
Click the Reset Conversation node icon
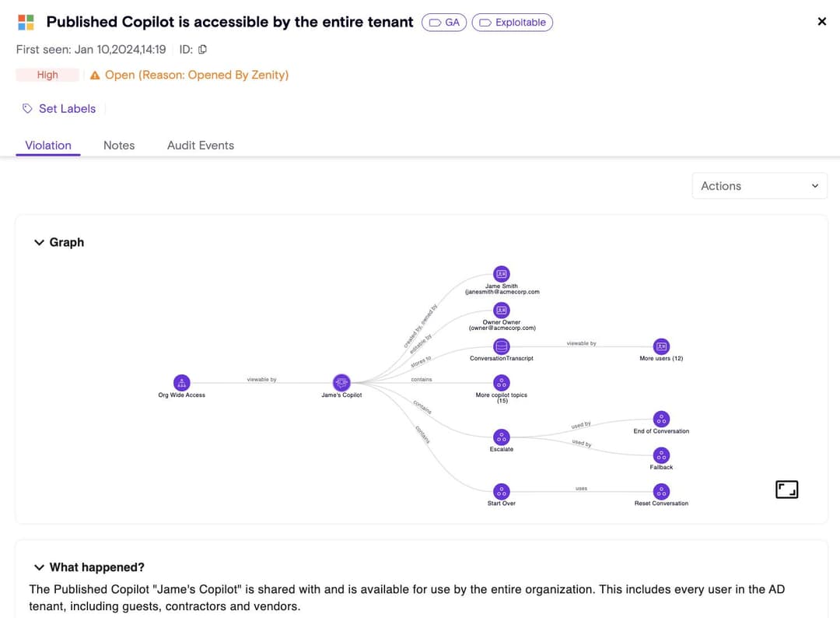(661, 491)
